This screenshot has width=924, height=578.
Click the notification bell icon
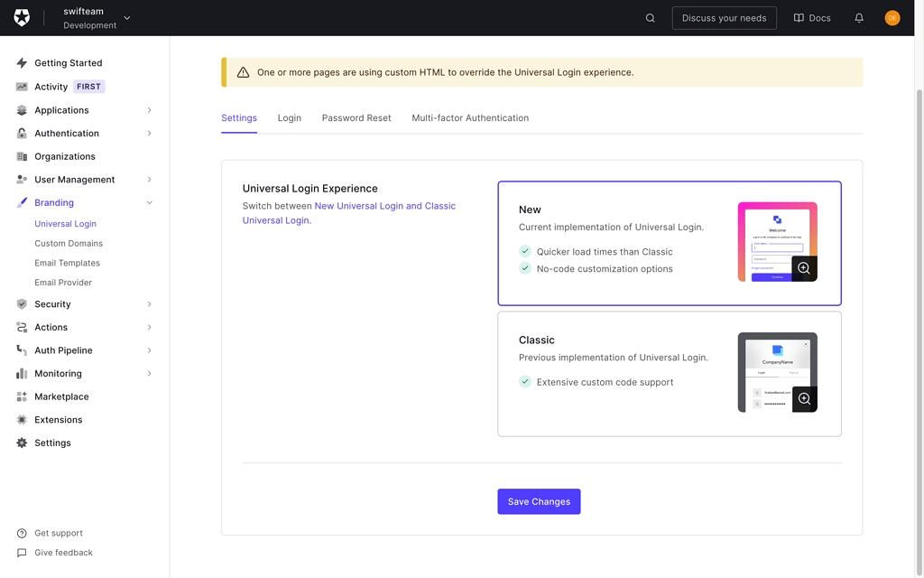coord(858,17)
